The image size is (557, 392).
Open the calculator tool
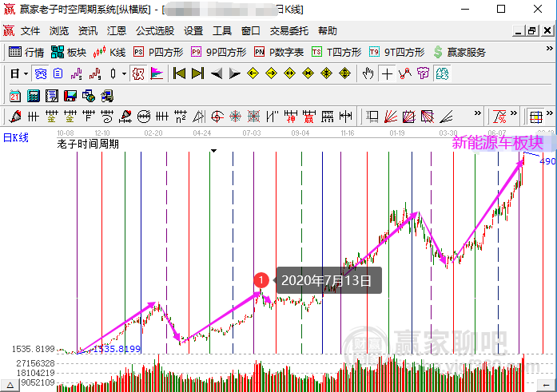pos(34,96)
